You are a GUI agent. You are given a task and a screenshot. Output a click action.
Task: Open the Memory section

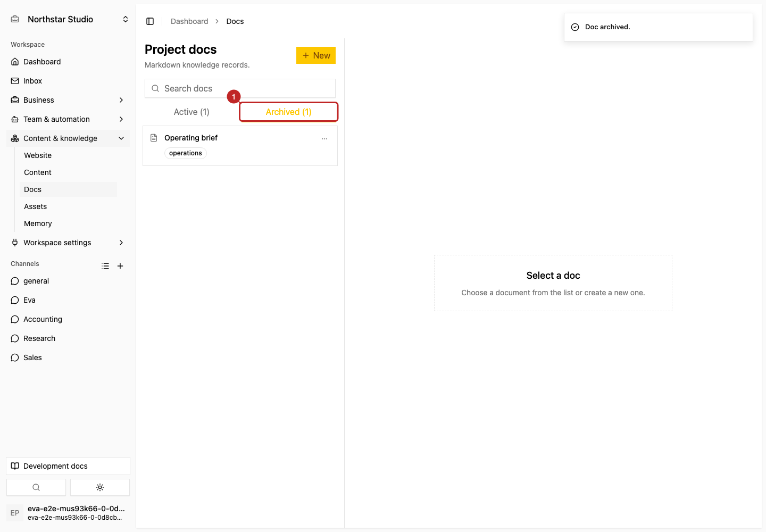(68, 223)
